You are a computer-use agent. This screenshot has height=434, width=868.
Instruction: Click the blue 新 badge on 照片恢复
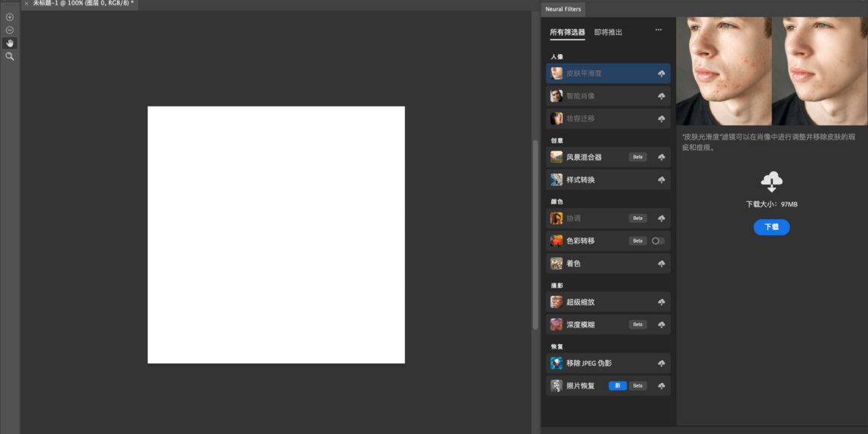(x=617, y=386)
